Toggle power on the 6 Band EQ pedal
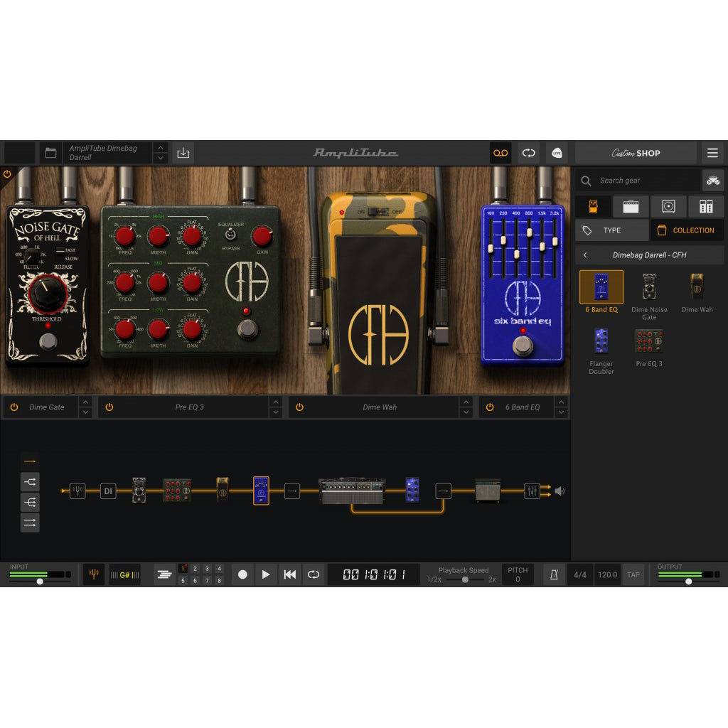Image resolution: width=728 pixels, height=728 pixels. [x=489, y=407]
